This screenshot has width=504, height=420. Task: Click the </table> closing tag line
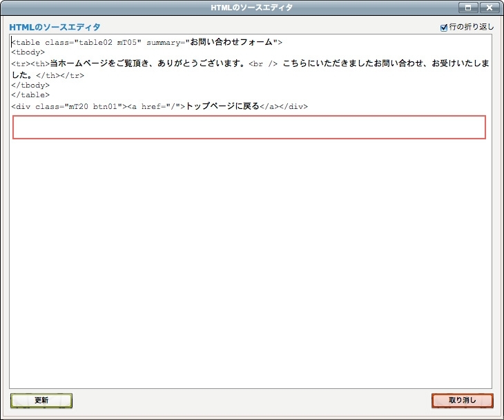point(30,95)
